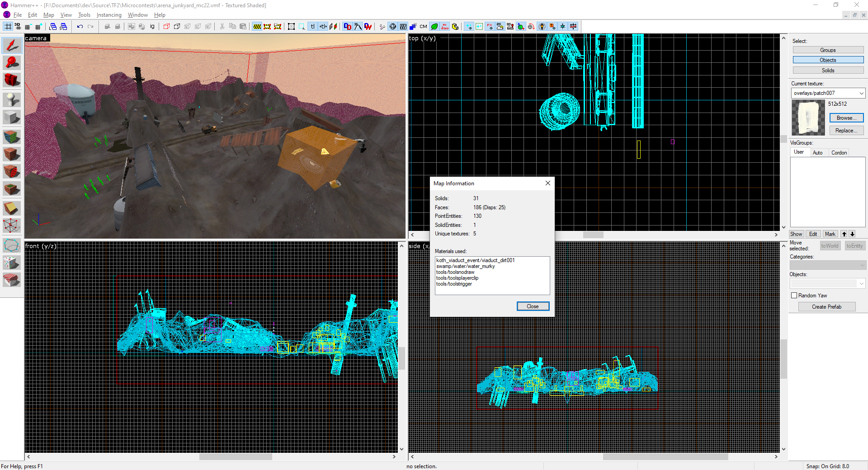This screenshot has width=868, height=470.
Task: Select the Magnify tool
Action: pos(12,63)
